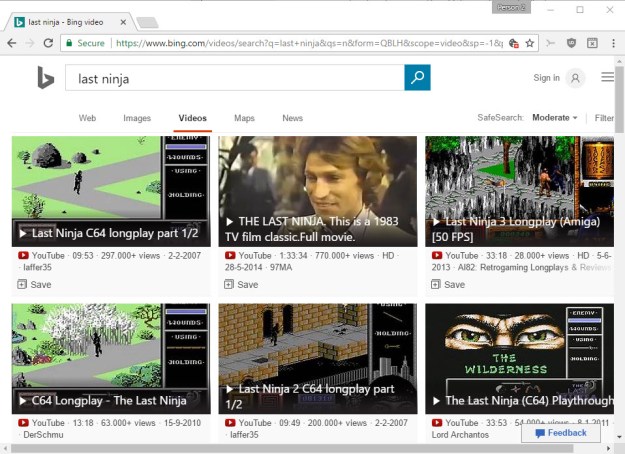Screen dimensions: 625x454
Task: Click the laffer35 uploader name under part 1/2
Action: [x=37, y=267]
